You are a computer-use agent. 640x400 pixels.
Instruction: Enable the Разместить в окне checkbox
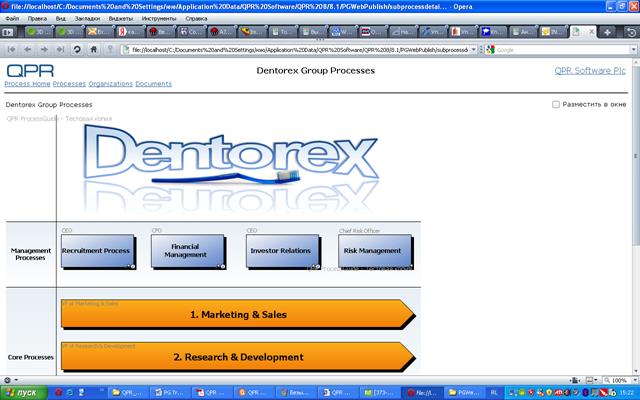(556, 104)
